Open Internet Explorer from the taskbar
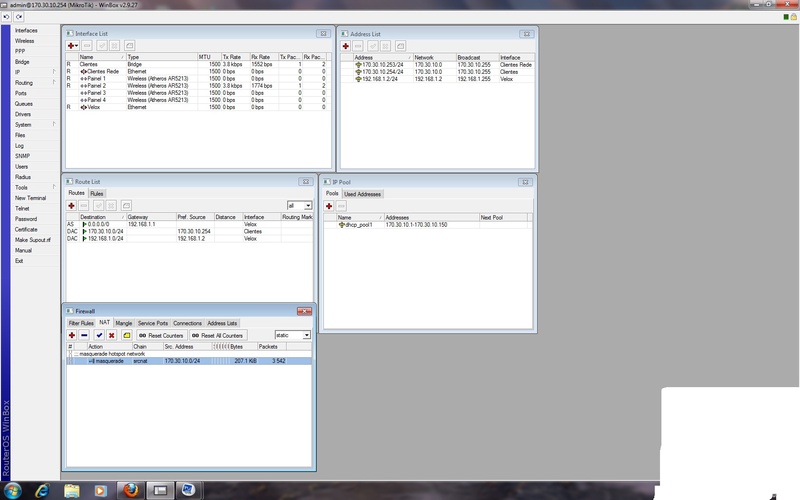 (42, 491)
